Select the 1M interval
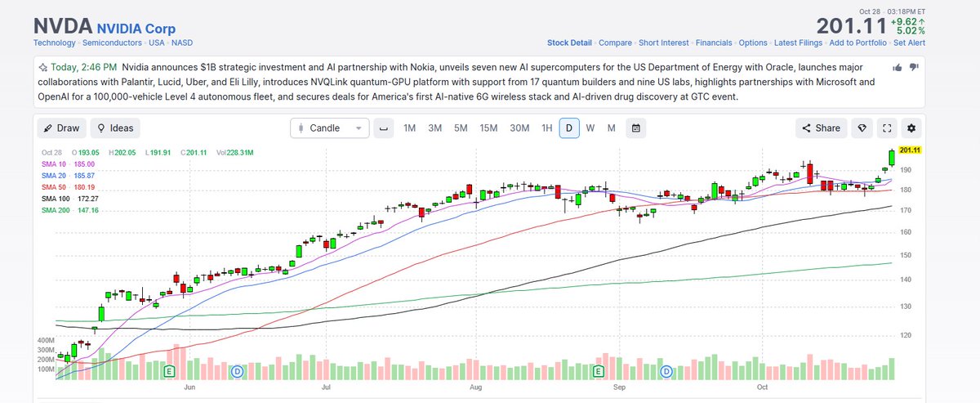The image size is (980, 403). coord(410,128)
